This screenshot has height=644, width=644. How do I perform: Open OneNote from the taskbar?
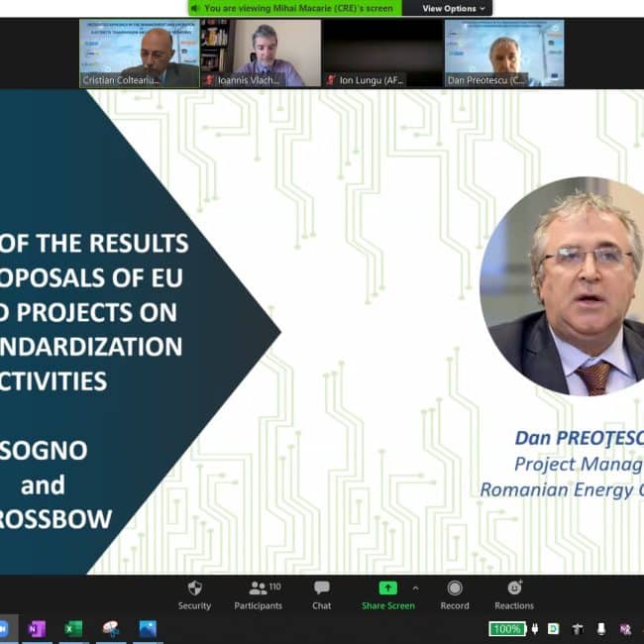tap(37, 629)
